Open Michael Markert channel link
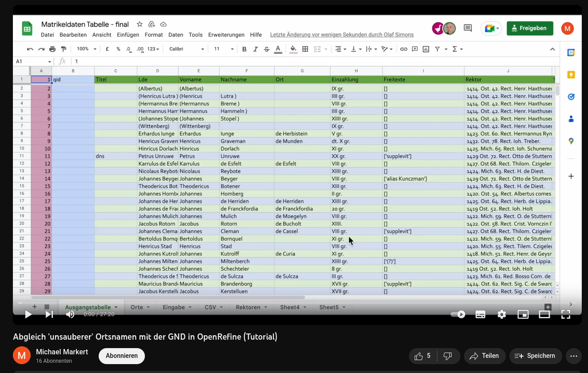Image resolution: width=588 pixels, height=373 pixels. (62, 352)
